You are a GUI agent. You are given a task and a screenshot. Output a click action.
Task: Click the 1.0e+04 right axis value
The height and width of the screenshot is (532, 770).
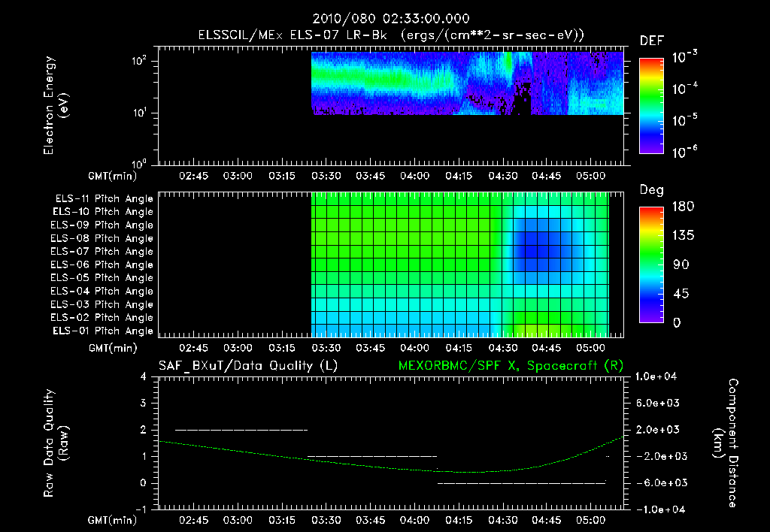(x=656, y=376)
